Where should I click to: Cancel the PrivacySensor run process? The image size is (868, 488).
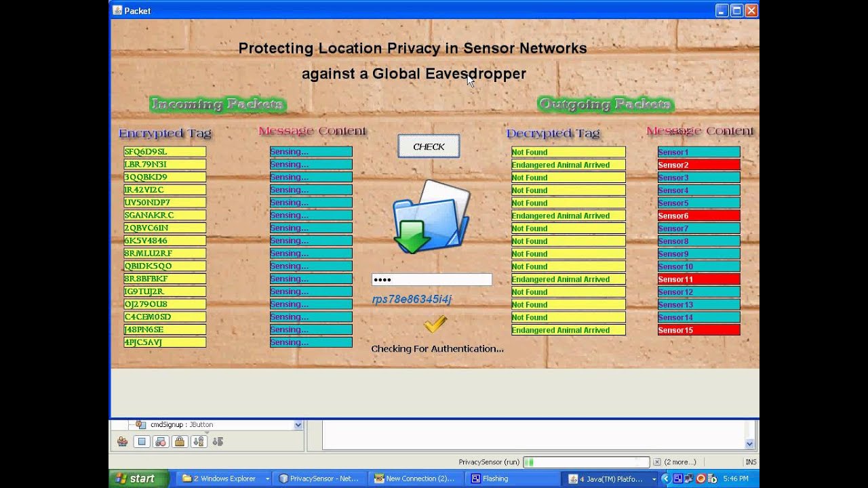point(656,462)
